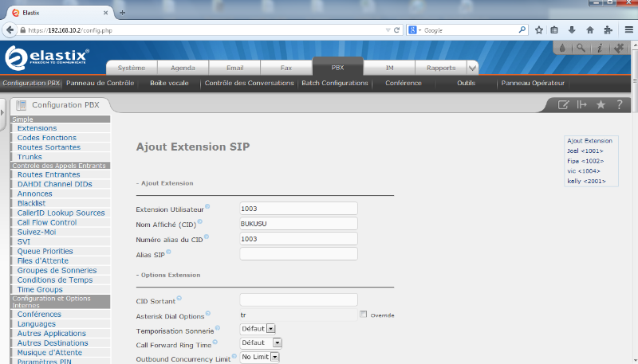Viewport: 638px width, 364px height.
Task: Expand the left side collapsed panel arrow
Action: tap(2, 112)
